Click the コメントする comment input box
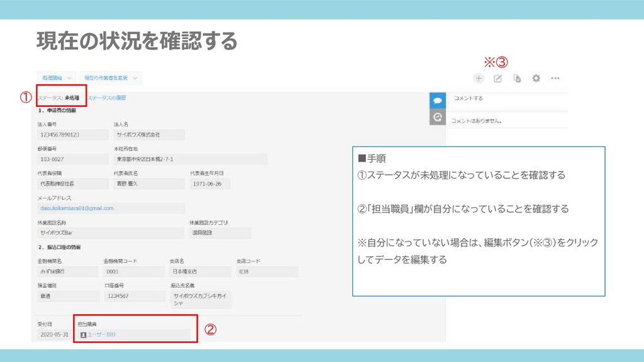 pyautogui.click(x=508, y=99)
